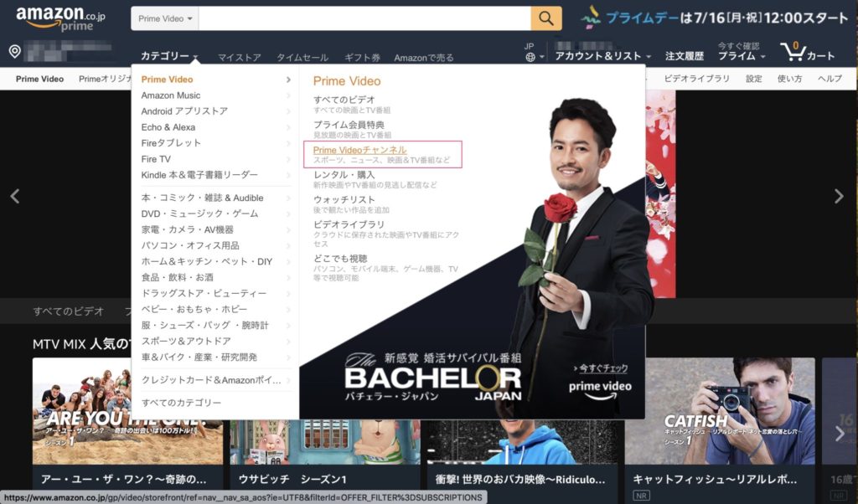
Task: Click the プライムデー promotion banner
Action: click(x=714, y=18)
